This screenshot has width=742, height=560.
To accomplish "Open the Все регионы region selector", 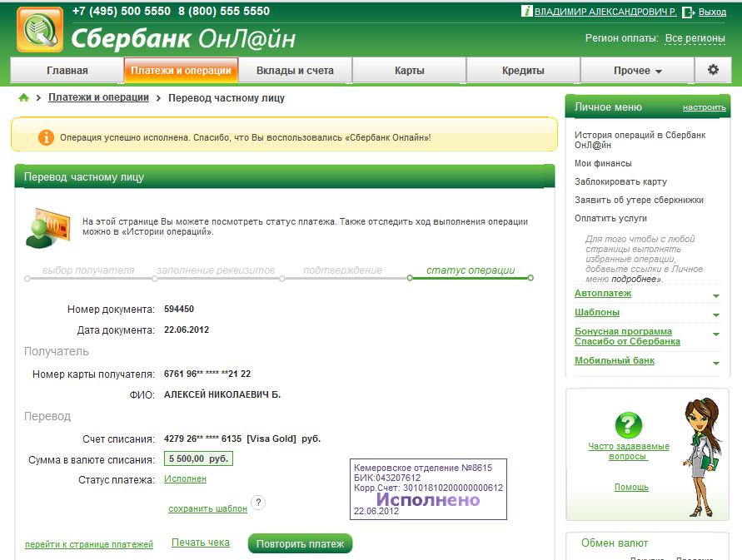I will coord(695,38).
